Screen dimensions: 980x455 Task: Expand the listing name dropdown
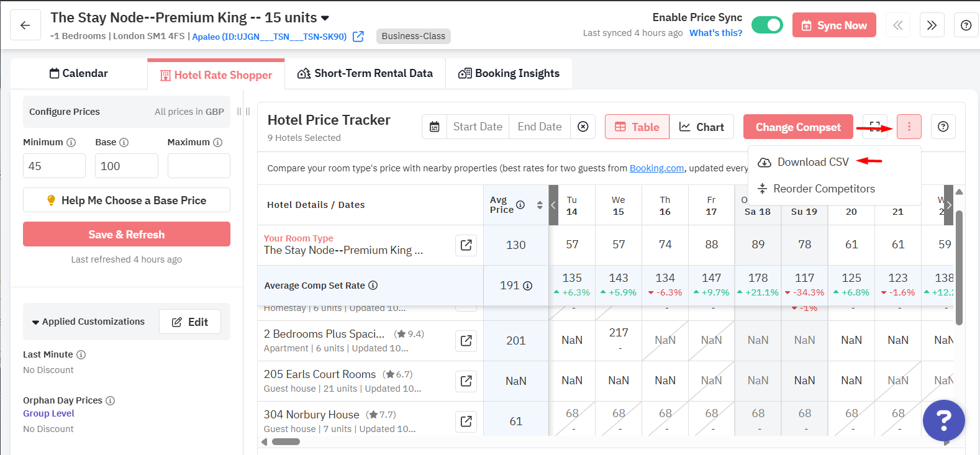click(x=325, y=18)
